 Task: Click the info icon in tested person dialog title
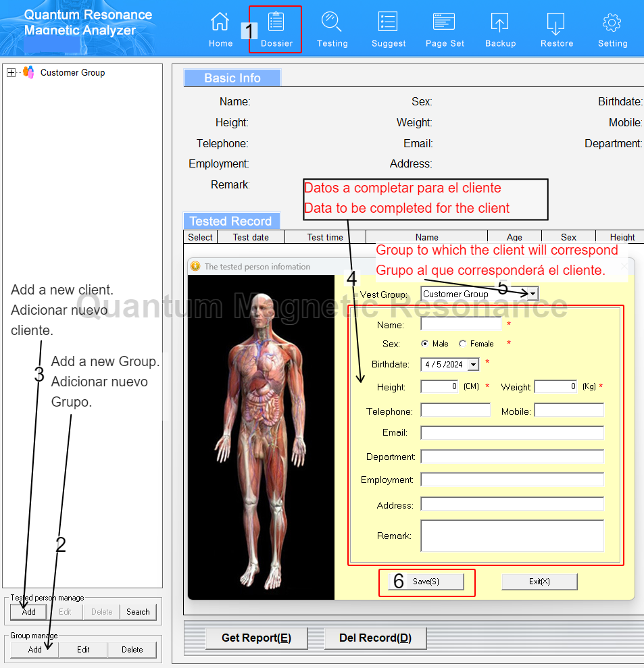point(195,266)
